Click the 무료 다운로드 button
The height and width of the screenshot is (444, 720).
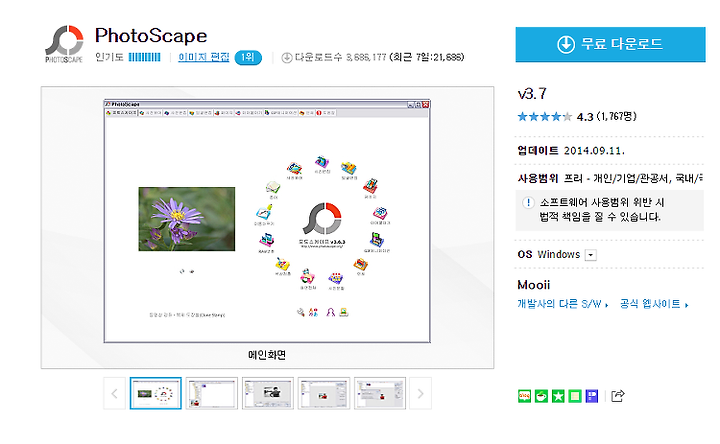point(610,44)
